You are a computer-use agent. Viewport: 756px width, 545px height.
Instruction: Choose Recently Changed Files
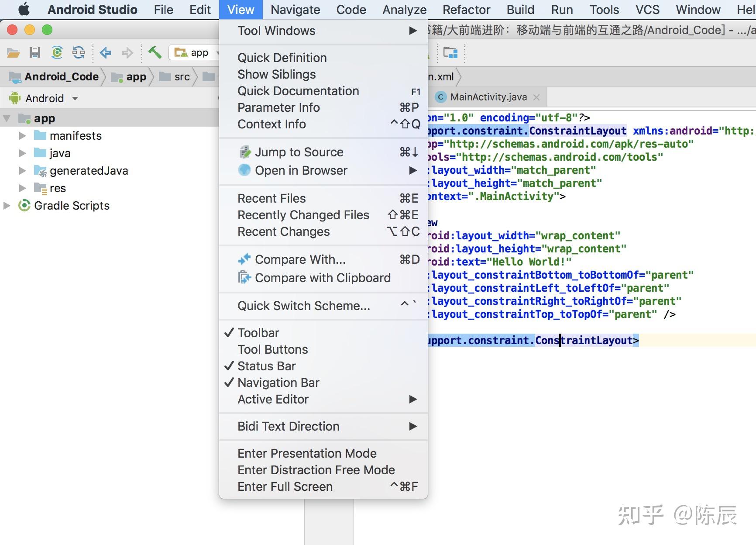coord(323,215)
